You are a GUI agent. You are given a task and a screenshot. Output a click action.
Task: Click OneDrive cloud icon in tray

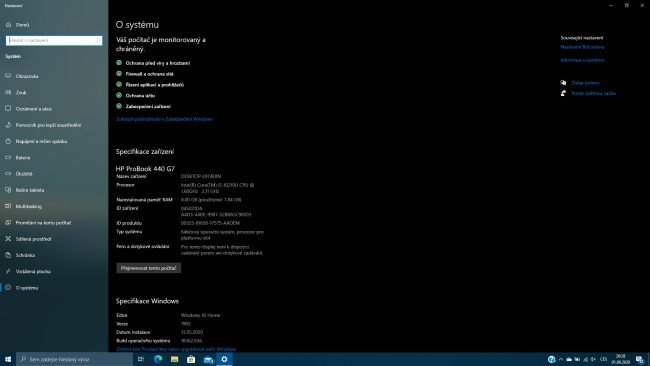pyautogui.click(x=569, y=359)
